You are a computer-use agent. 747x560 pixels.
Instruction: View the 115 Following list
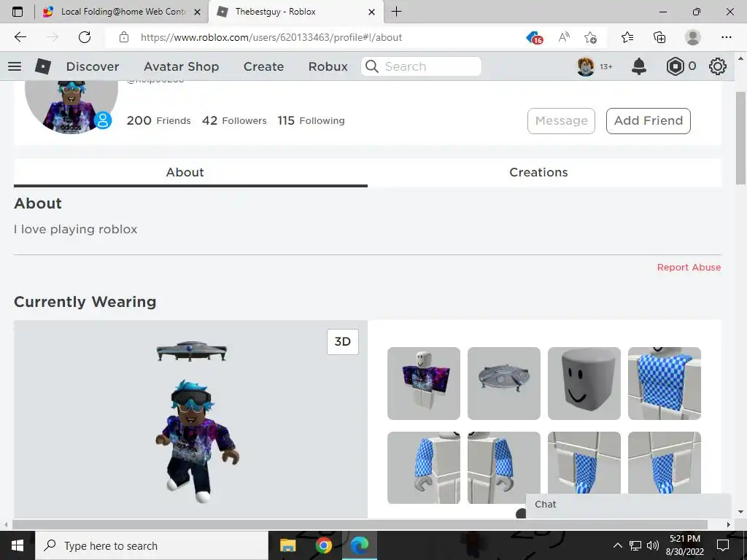[311, 120]
